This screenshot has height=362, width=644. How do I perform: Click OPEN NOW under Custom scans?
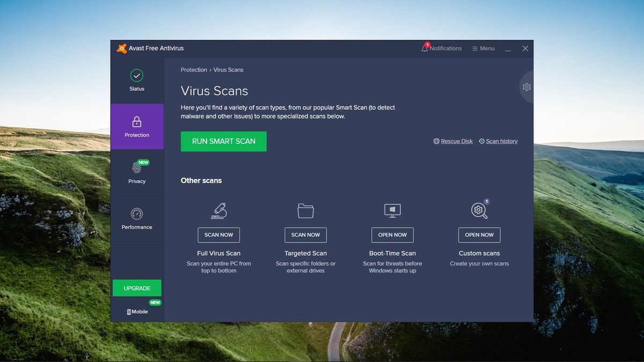pos(479,235)
